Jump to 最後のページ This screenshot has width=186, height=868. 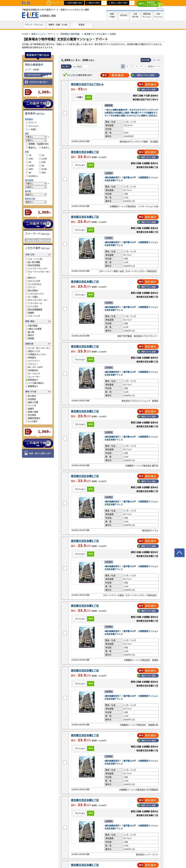point(152,66)
